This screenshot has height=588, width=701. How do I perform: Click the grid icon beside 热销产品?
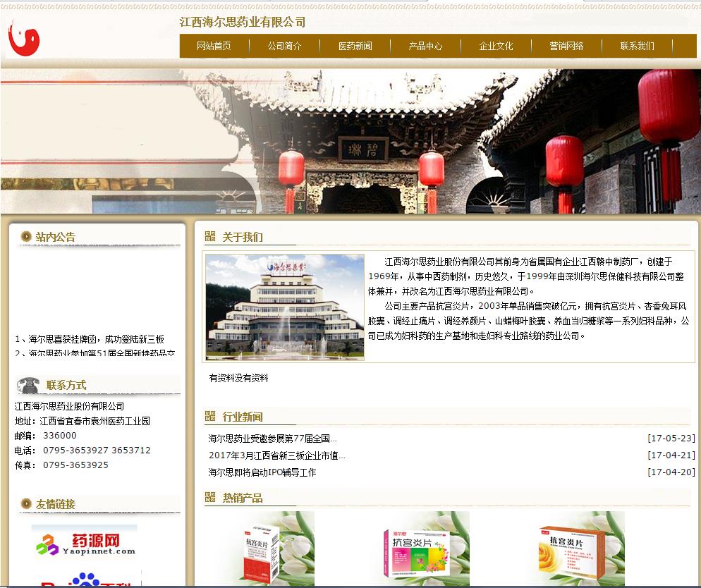point(210,497)
